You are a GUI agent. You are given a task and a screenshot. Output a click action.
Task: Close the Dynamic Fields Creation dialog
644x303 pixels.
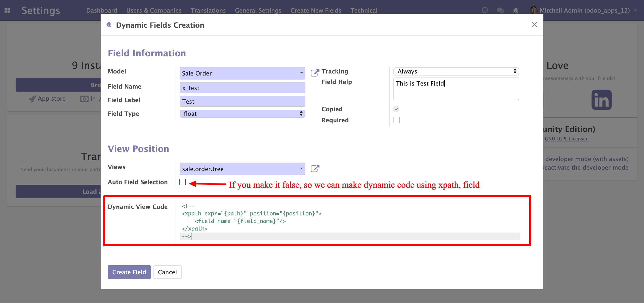point(534,25)
